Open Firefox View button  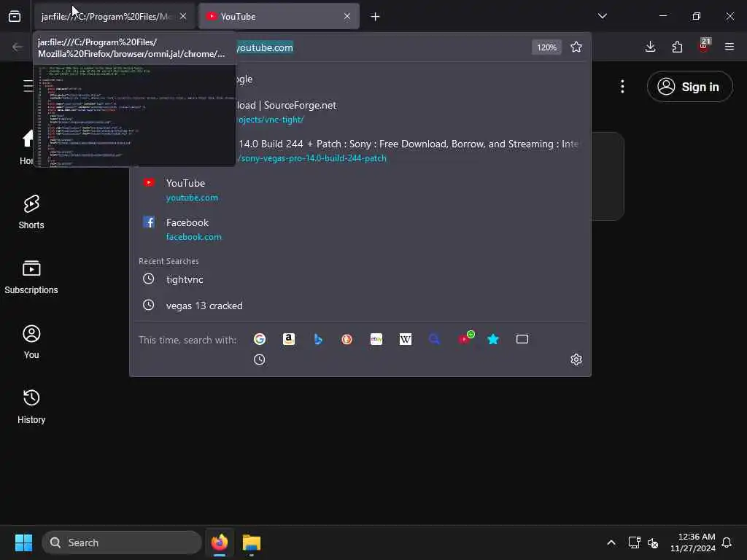click(15, 17)
